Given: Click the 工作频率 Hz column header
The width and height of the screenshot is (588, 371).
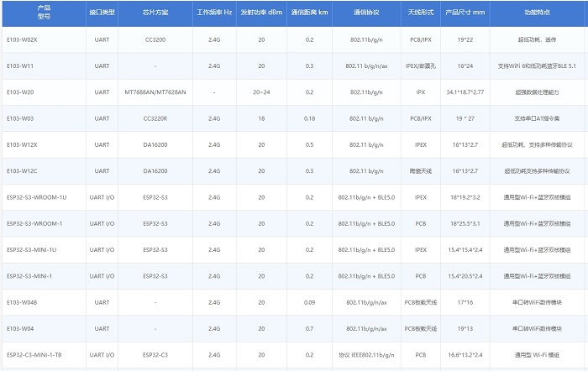Looking at the screenshot, I should pos(214,13).
